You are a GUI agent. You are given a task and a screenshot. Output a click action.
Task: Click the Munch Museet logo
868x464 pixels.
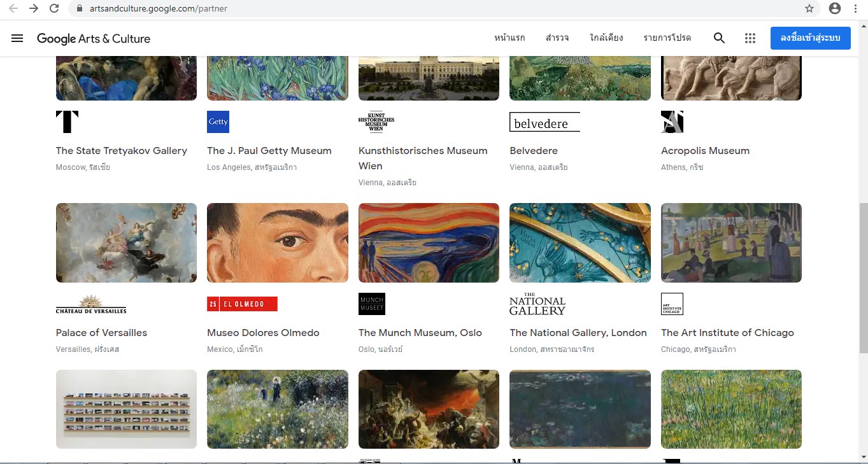click(372, 304)
